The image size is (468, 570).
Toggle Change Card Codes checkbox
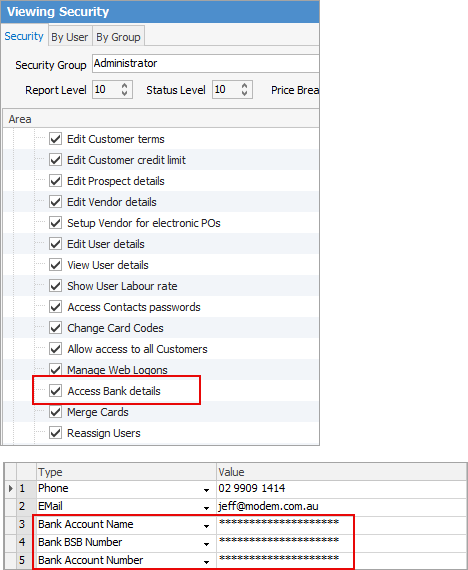55,328
